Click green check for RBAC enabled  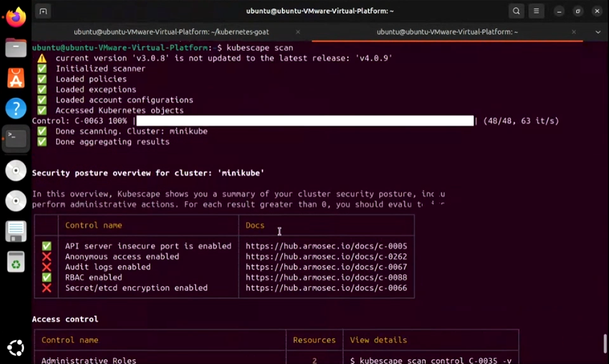tap(46, 277)
